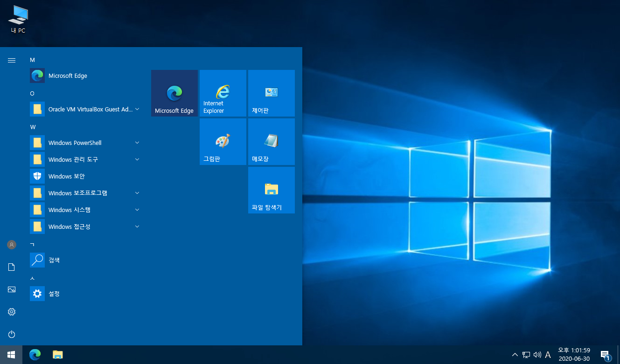Click the Power button in Start sidebar
Viewport: 620px width, 364px height.
(x=12, y=334)
